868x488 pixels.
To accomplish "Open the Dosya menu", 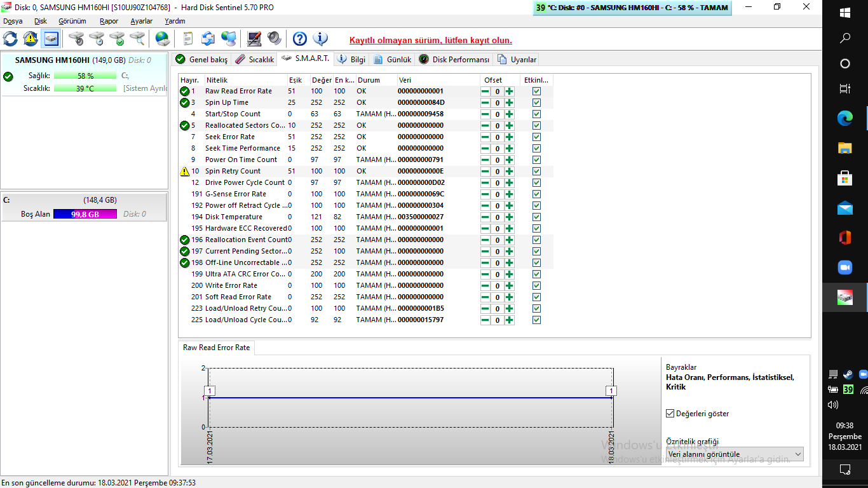I will click(x=13, y=21).
